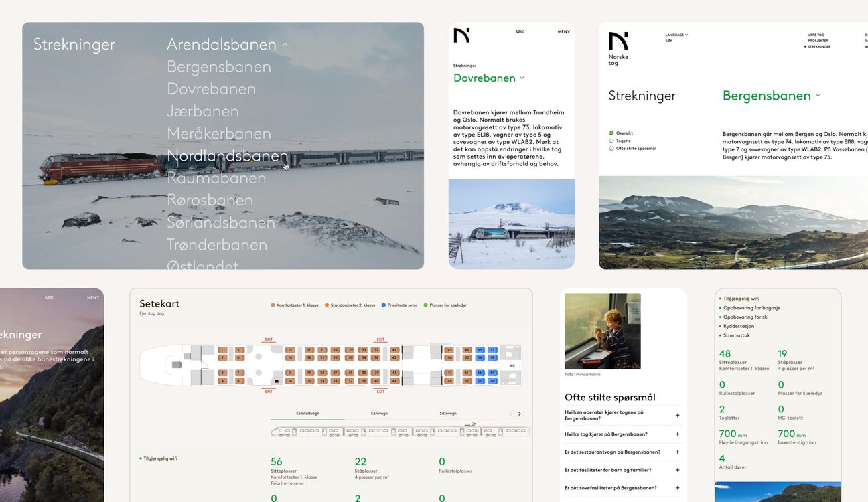Image resolution: width=868 pixels, height=502 pixels.
Task: Open the Våre tog navigation link
Action: (815, 35)
